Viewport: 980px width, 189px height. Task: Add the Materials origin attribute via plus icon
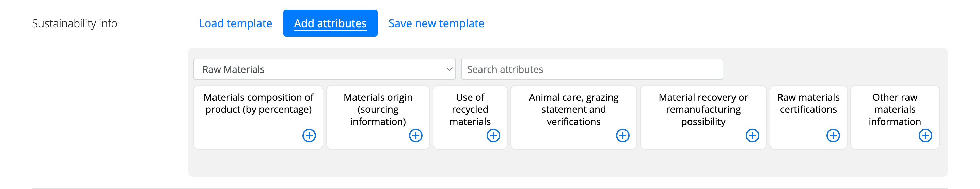(x=415, y=136)
